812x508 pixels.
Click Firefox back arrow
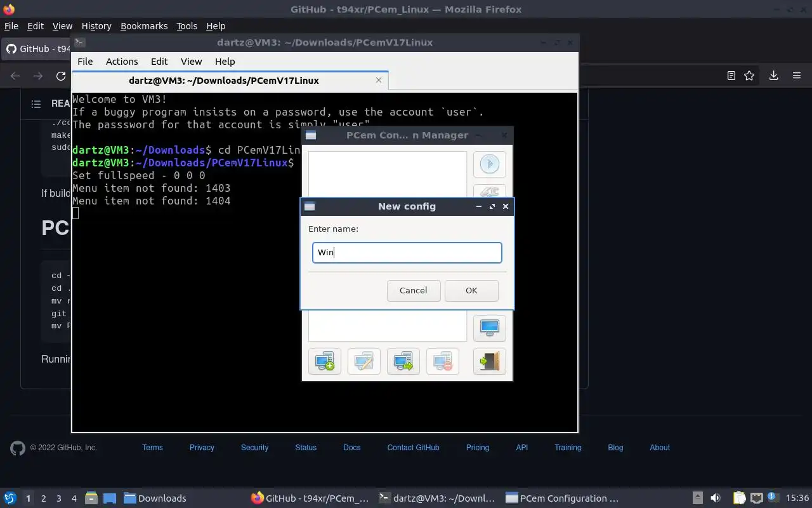pyautogui.click(x=15, y=76)
